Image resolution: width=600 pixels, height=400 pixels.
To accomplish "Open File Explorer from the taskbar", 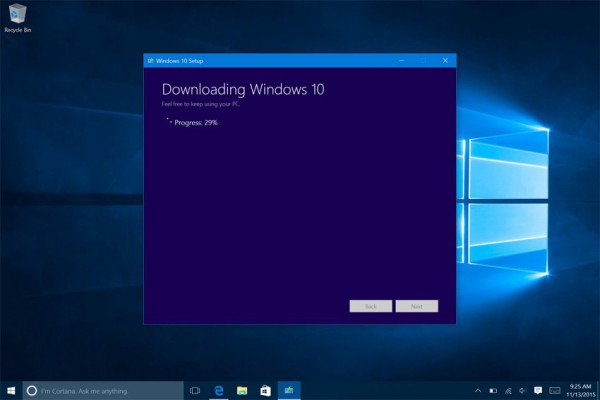I will tap(242, 390).
